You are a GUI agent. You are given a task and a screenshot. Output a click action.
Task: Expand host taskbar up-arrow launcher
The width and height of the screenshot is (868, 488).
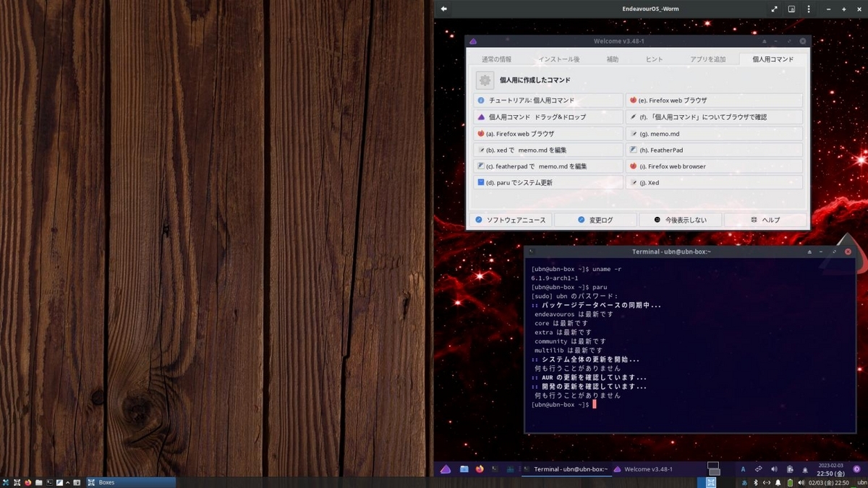pos(67,482)
